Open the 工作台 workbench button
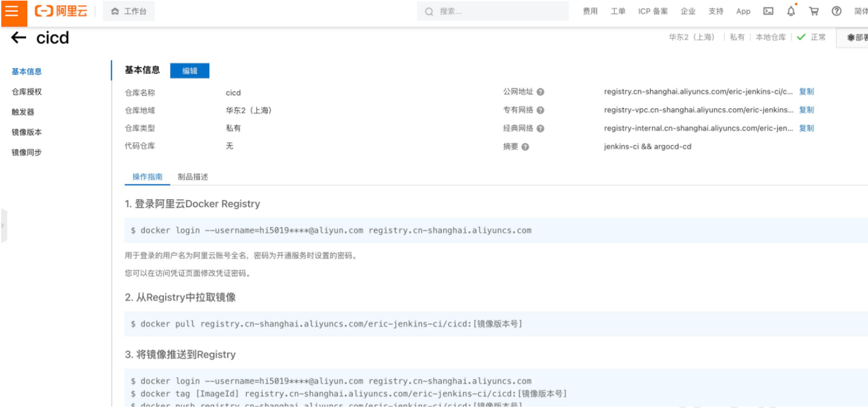Viewport: 868px width, 408px height. point(129,11)
